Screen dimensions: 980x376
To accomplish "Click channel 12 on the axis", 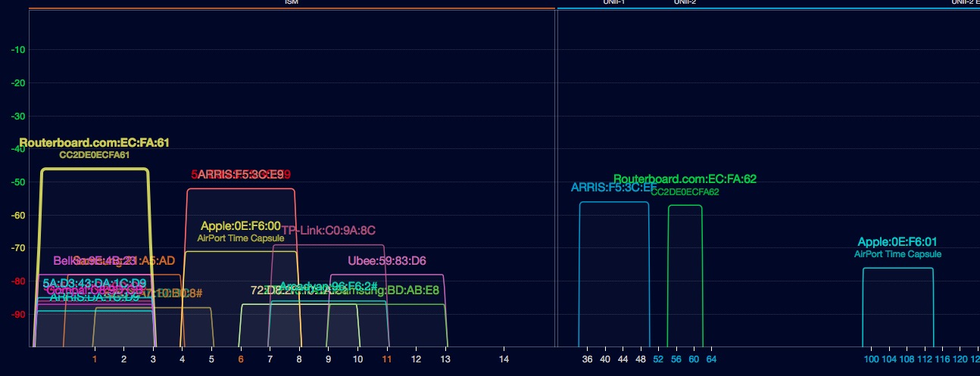I will (416, 359).
